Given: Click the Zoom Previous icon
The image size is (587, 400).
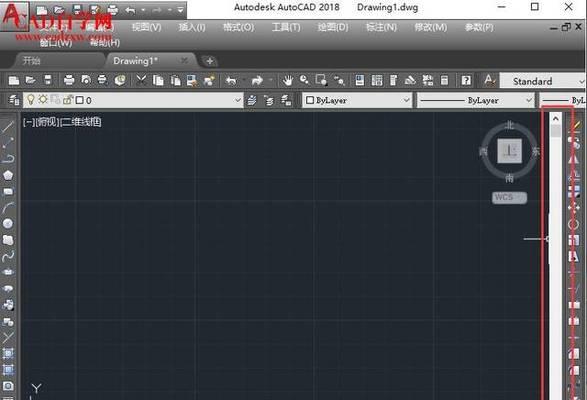Looking at the screenshot, I should pyautogui.click(x=339, y=80).
